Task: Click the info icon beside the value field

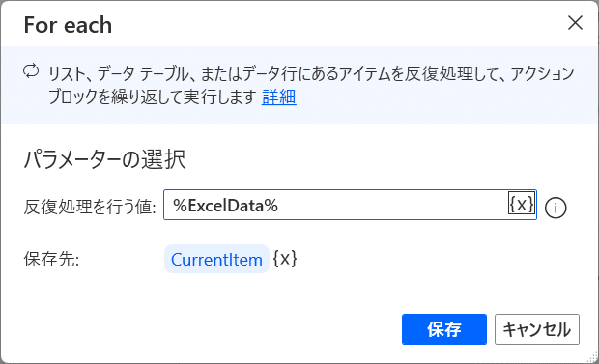Action: [x=556, y=209]
